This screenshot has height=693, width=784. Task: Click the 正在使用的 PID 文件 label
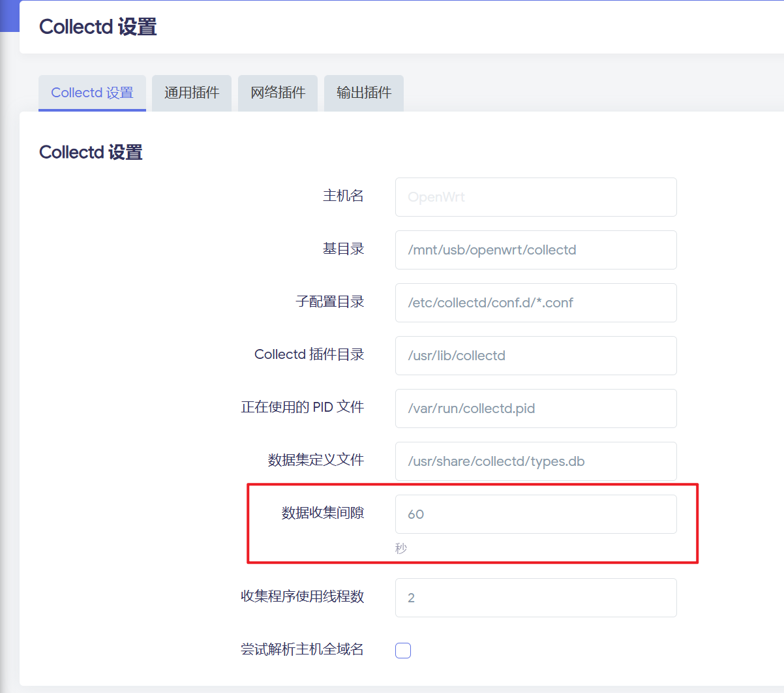point(303,407)
